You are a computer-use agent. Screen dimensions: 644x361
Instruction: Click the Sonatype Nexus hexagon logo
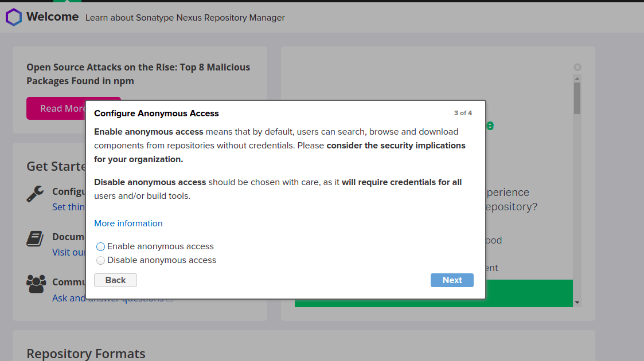tap(14, 17)
